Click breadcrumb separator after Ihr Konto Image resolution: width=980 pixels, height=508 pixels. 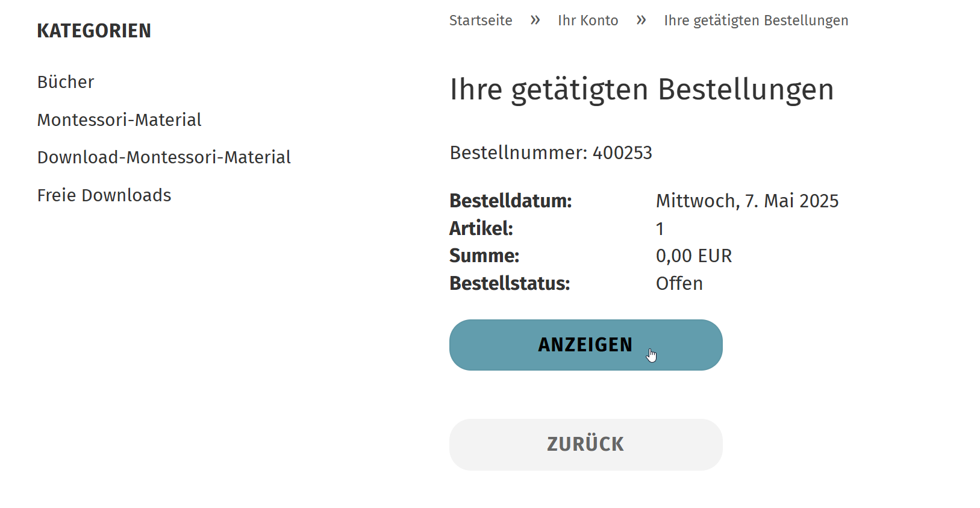641,20
